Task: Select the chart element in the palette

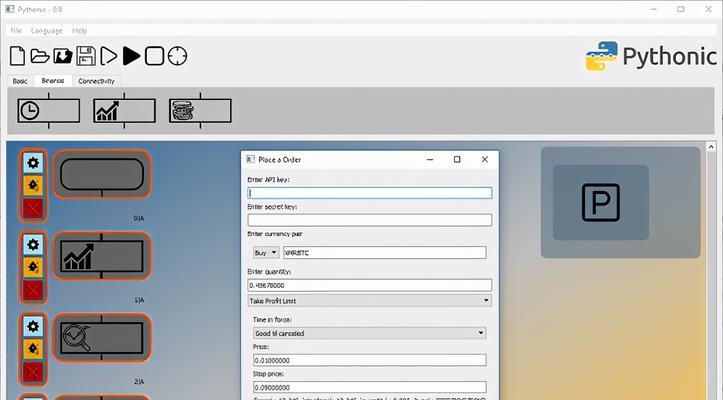Action: (x=124, y=111)
